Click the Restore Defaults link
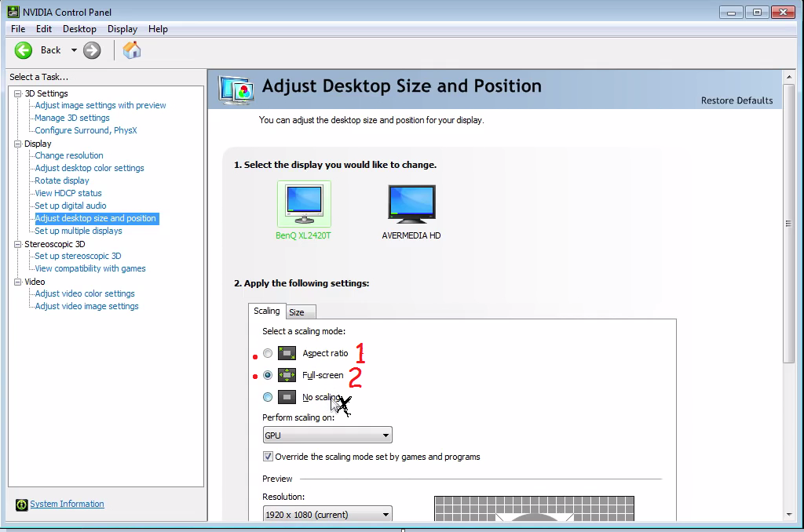804x532 pixels. (736, 100)
